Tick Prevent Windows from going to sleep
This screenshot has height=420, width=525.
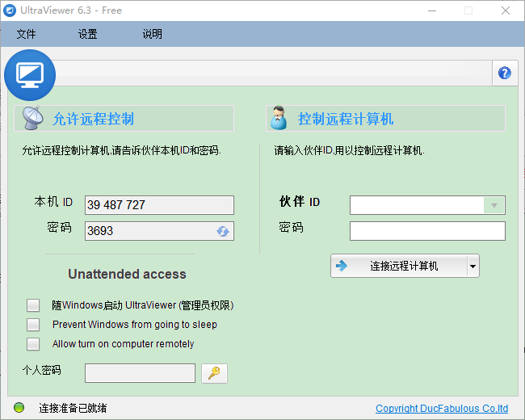pyautogui.click(x=33, y=325)
